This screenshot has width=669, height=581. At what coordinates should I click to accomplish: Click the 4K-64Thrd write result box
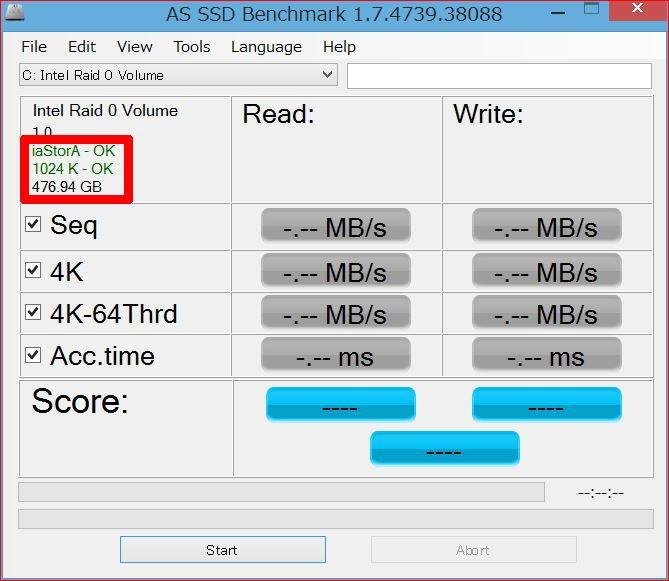click(x=547, y=312)
